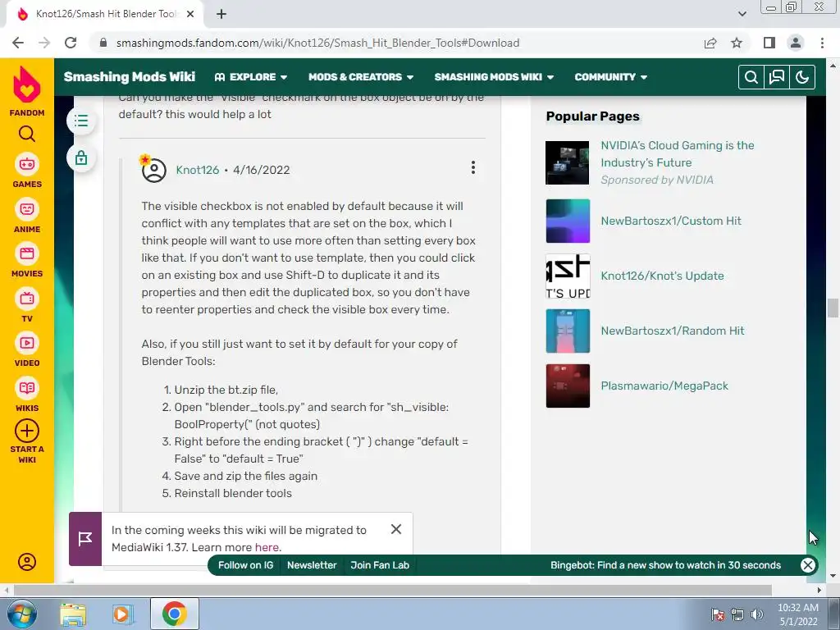The image size is (840, 630).
Task: Open Knot126/Knot's Update page
Action: pyautogui.click(x=662, y=276)
